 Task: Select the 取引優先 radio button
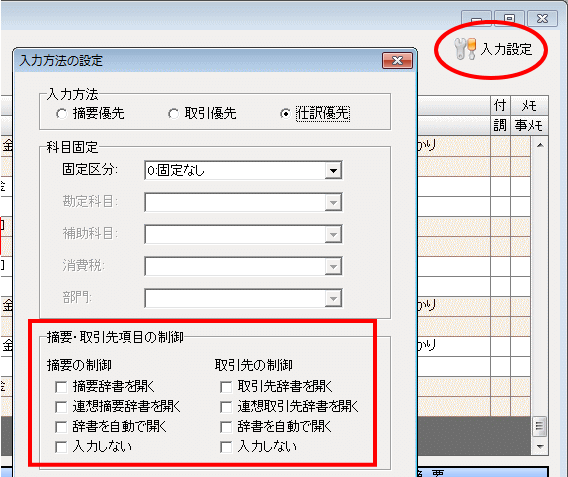[173, 114]
